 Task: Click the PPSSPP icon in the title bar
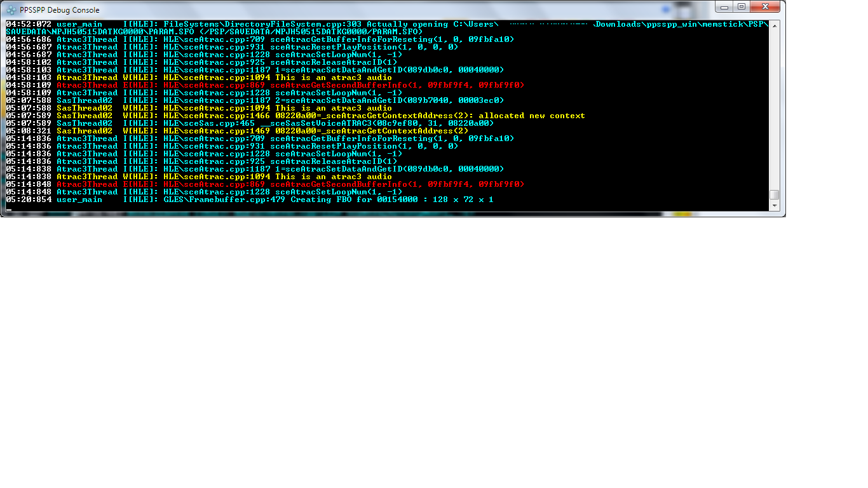coord(11,10)
